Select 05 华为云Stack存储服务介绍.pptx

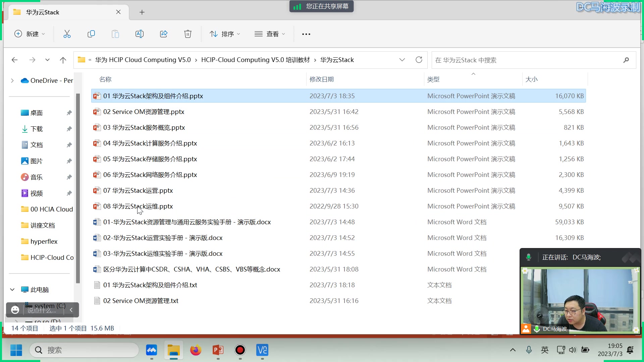coord(338,159)
